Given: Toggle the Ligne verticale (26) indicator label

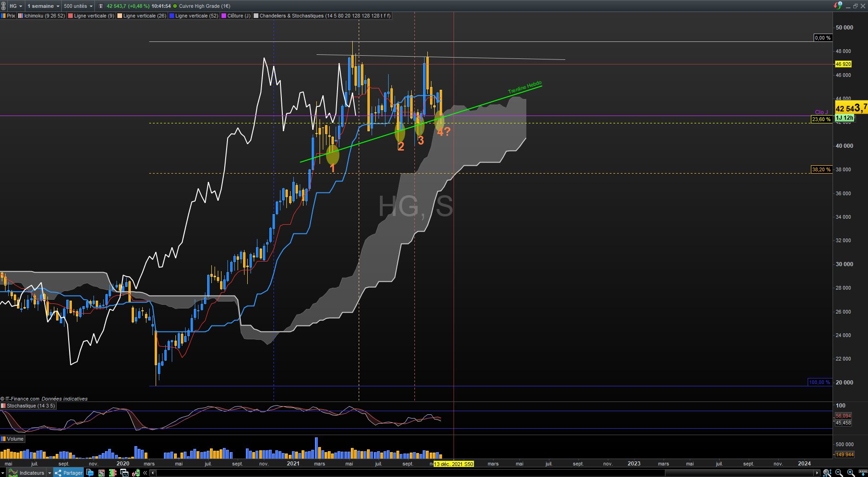Looking at the screenshot, I should click(142, 16).
